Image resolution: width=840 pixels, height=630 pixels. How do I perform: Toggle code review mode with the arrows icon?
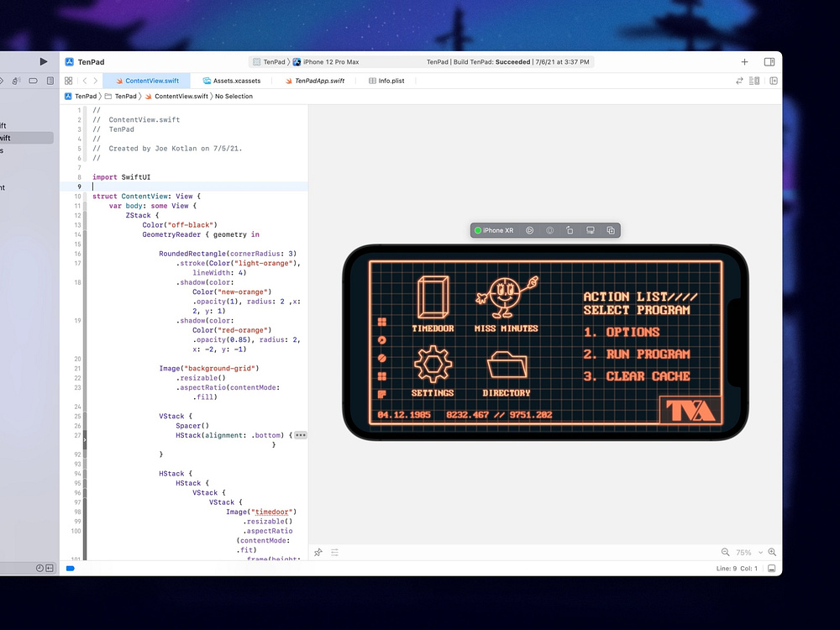[739, 81]
